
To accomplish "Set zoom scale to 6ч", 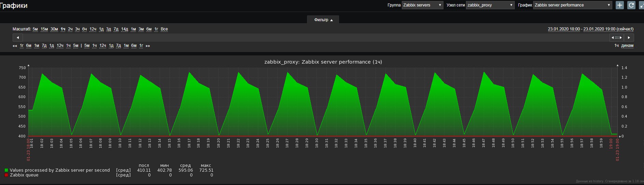I will (x=85, y=29).
